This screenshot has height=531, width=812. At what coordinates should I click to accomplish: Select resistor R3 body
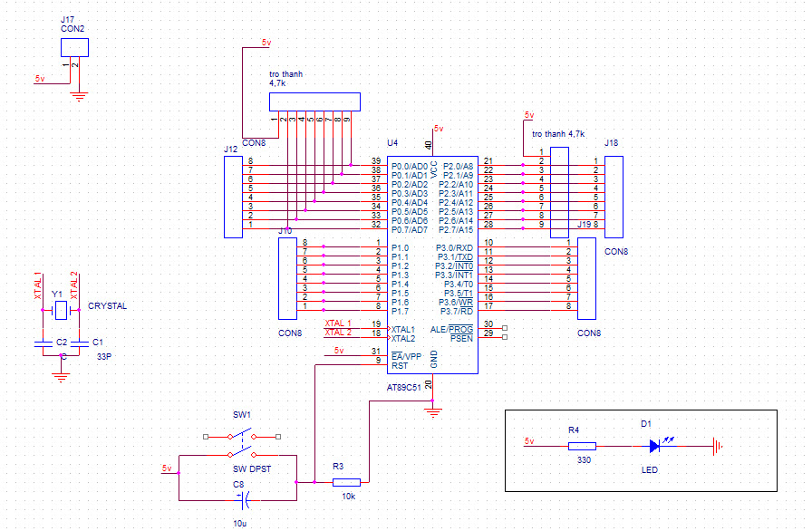coord(346,482)
